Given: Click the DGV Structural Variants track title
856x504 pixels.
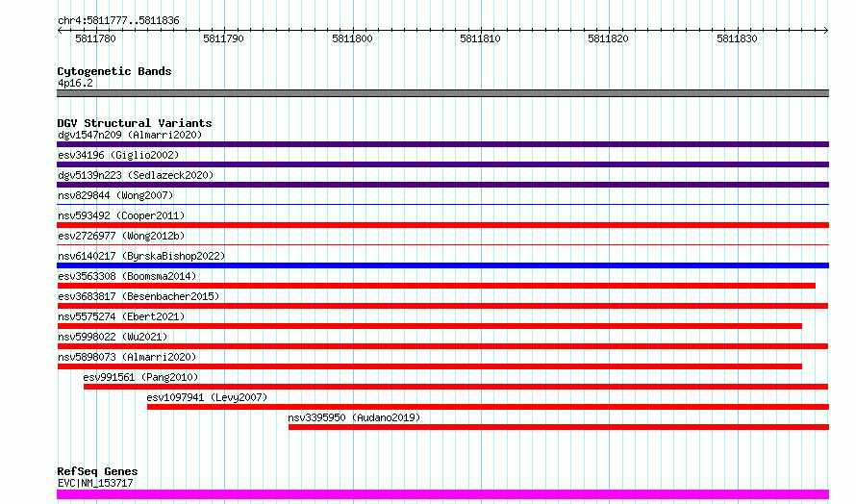Looking at the screenshot, I should (135, 123).
